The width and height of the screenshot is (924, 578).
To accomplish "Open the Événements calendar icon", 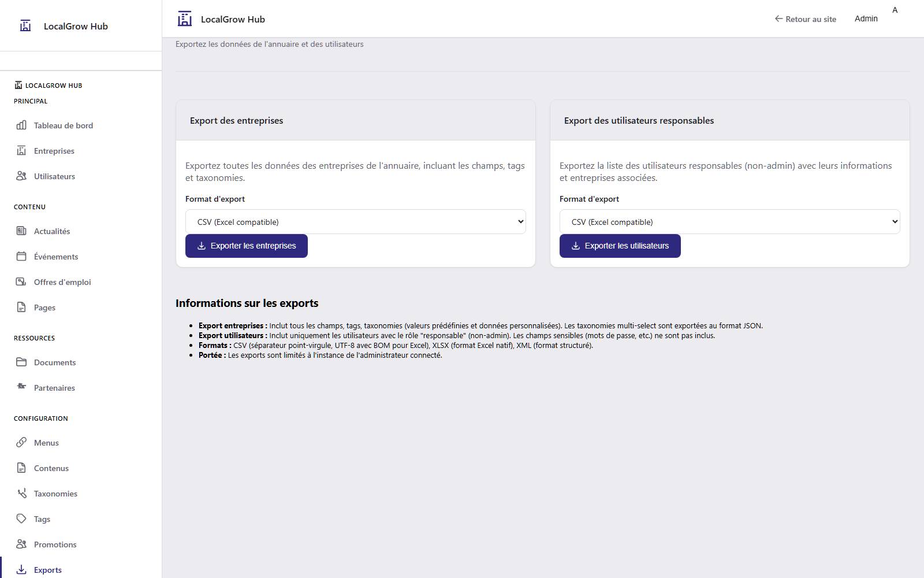I will click(x=21, y=256).
